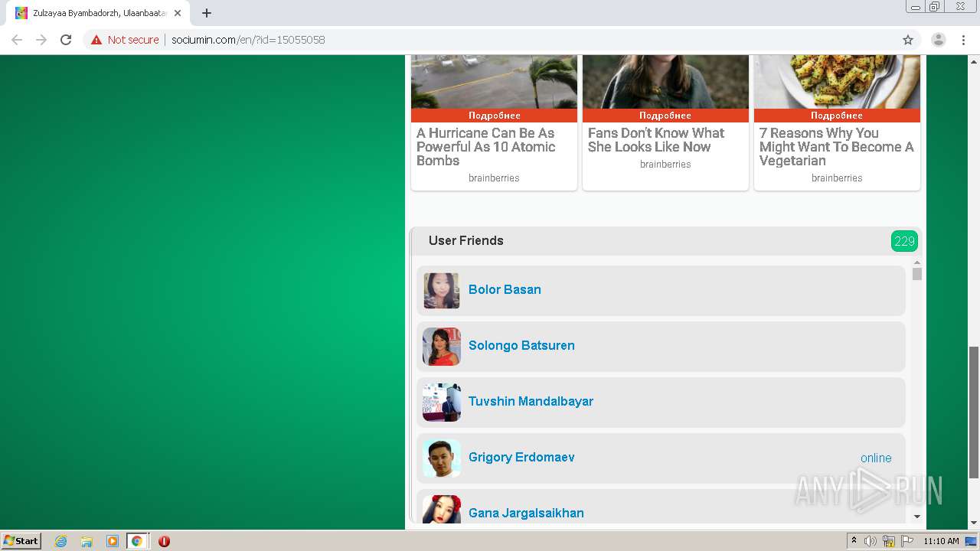Open Fans Don't Know What She Looks article
The height and width of the screenshot is (551, 980).
click(x=656, y=140)
